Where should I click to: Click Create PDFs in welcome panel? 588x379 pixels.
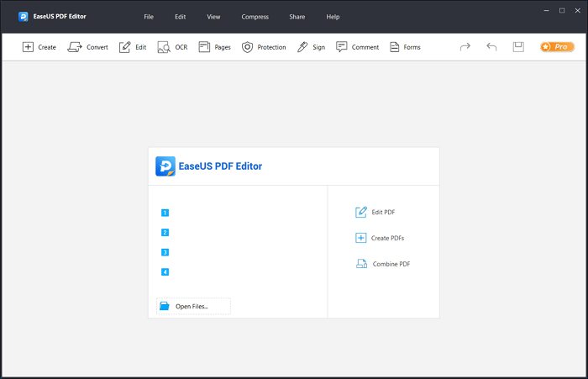380,238
